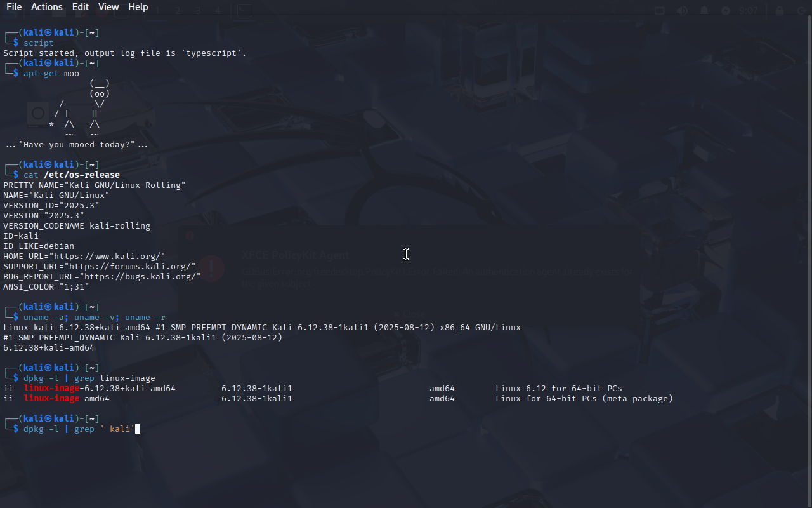Click the https://bugs.kali.org/ URL

pyautogui.click(x=142, y=276)
